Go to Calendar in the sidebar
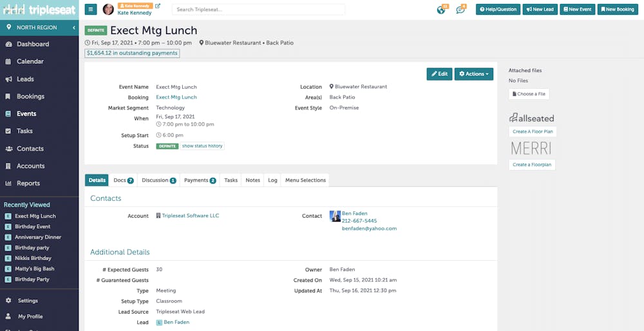The width and height of the screenshot is (644, 331). pyautogui.click(x=30, y=61)
